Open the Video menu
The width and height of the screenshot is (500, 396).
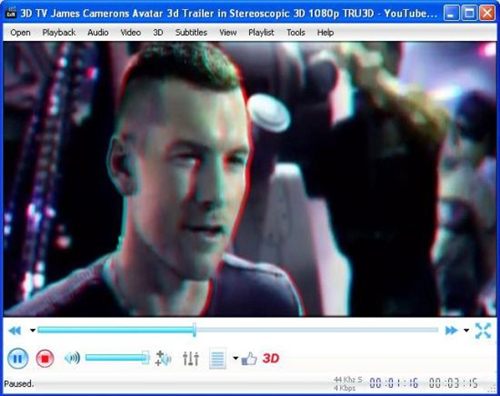(x=130, y=32)
